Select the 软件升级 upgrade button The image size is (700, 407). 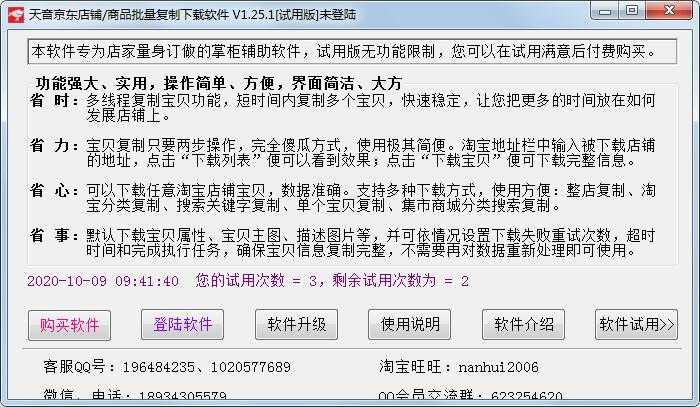[296, 324]
